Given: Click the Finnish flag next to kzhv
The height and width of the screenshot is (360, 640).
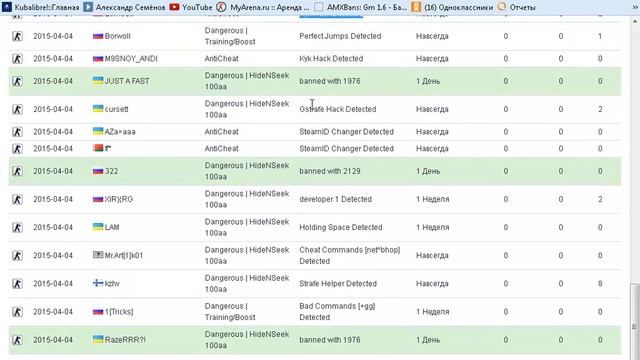Looking at the screenshot, I should 98,282.
